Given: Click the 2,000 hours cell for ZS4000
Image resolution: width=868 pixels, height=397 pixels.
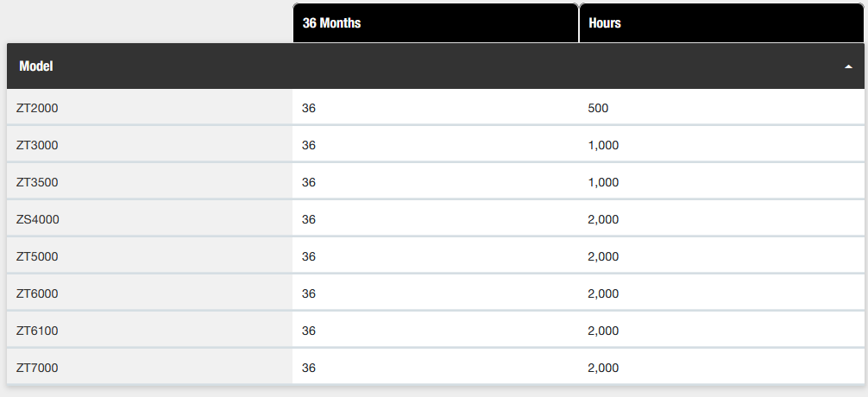Looking at the screenshot, I should click(722, 219).
